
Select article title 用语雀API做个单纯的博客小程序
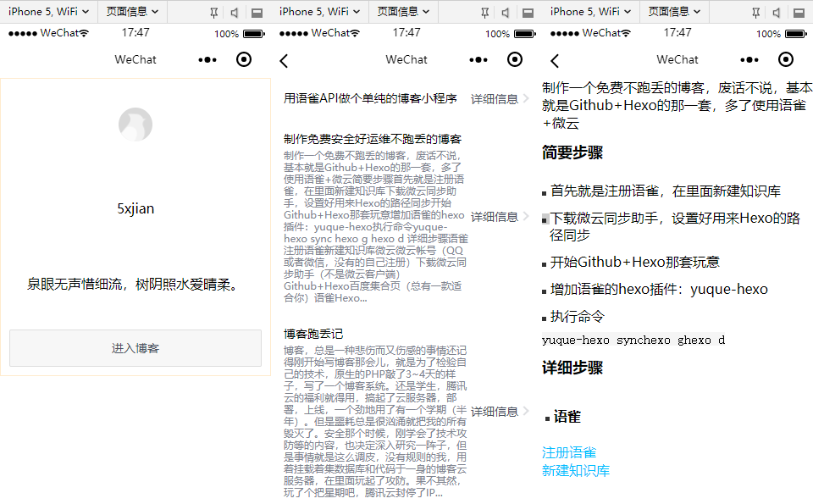pos(370,98)
